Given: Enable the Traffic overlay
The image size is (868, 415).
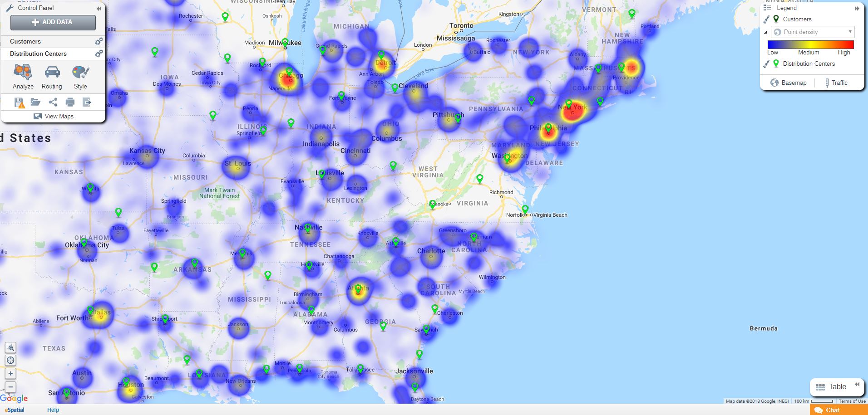Looking at the screenshot, I should (838, 83).
